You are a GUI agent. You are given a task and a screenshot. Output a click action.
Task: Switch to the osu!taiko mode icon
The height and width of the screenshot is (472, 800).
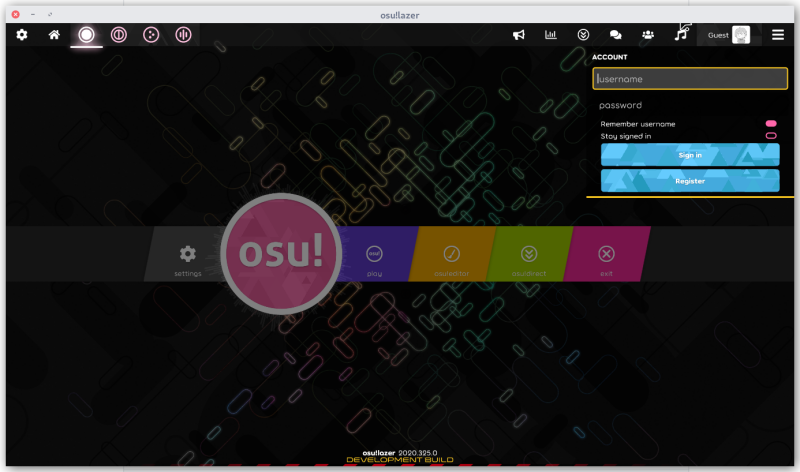[119, 35]
